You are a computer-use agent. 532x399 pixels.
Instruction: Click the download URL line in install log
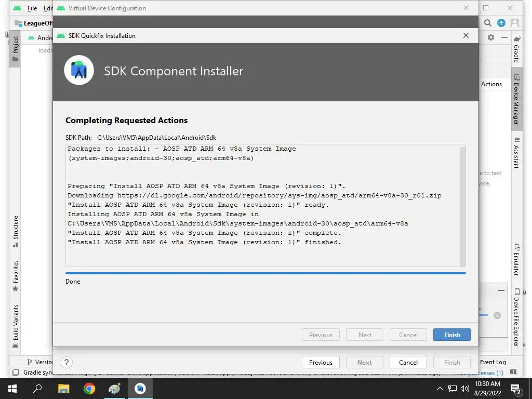tap(255, 195)
